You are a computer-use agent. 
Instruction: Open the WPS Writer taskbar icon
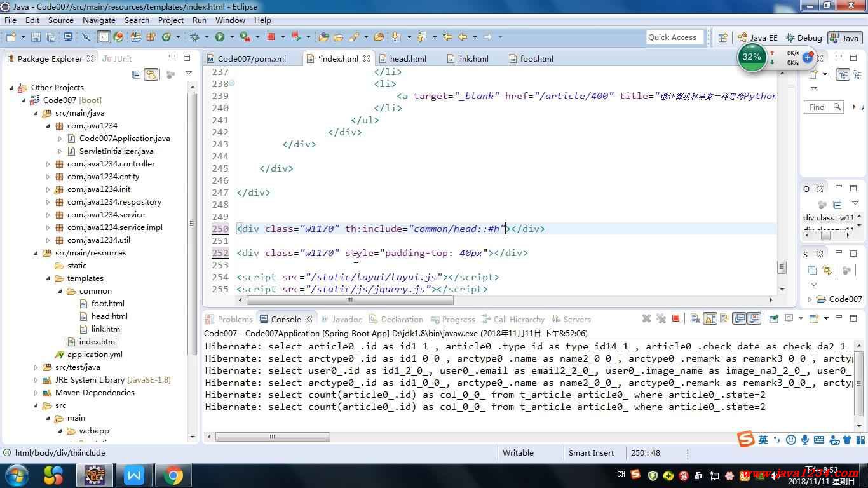point(134,475)
